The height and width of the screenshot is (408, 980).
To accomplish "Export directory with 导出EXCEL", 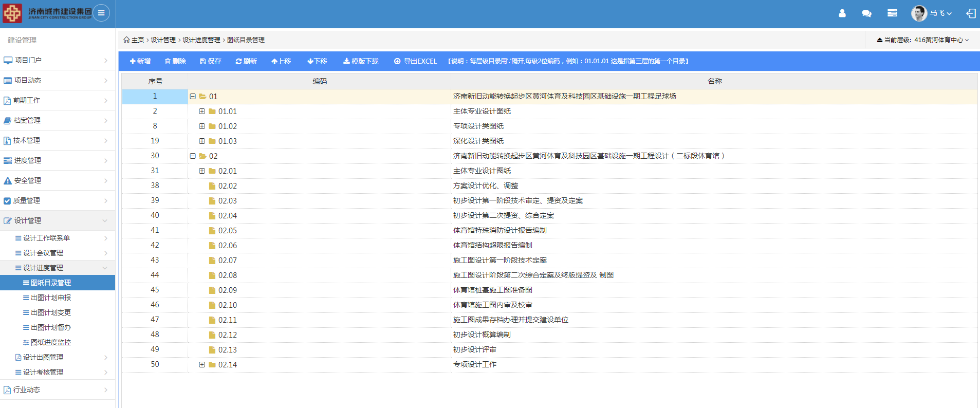I will pyautogui.click(x=415, y=61).
